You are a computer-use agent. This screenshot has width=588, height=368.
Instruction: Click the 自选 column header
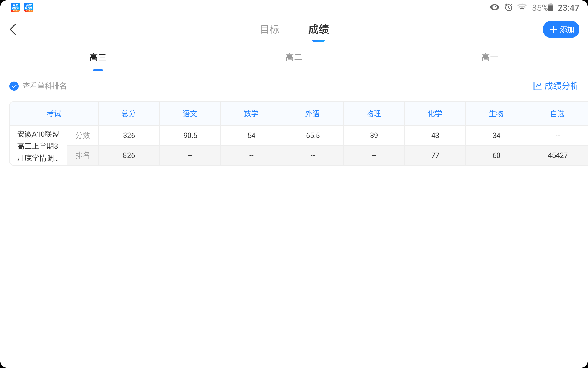tap(557, 114)
